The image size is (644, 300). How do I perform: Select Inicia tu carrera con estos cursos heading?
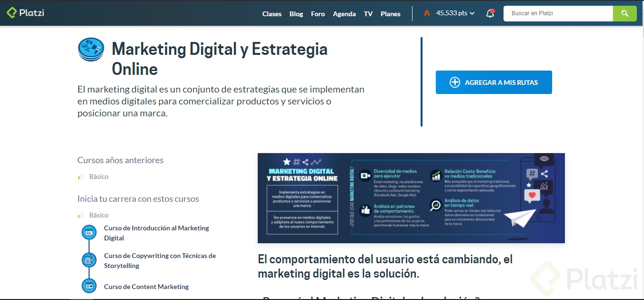pyautogui.click(x=138, y=199)
